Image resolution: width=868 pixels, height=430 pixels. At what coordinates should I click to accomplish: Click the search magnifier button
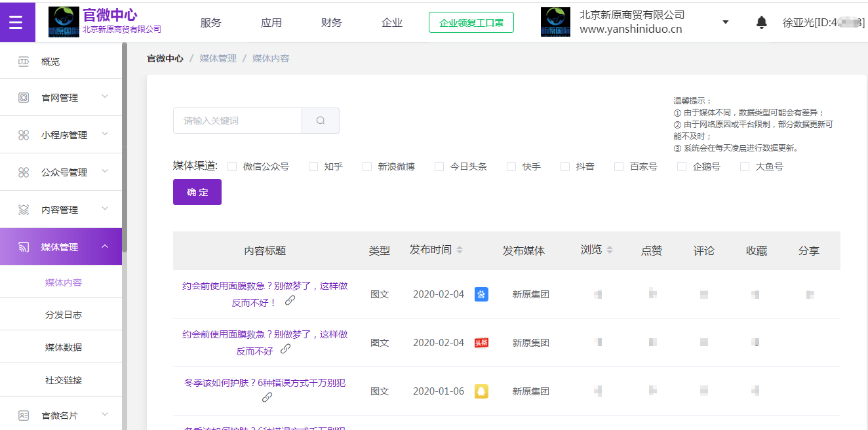321,121
